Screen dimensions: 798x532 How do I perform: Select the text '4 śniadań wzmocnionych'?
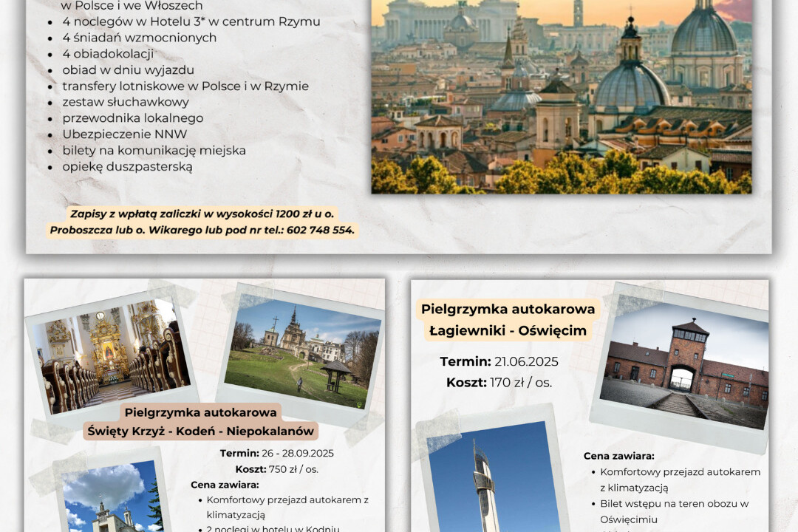click(140, 38)
